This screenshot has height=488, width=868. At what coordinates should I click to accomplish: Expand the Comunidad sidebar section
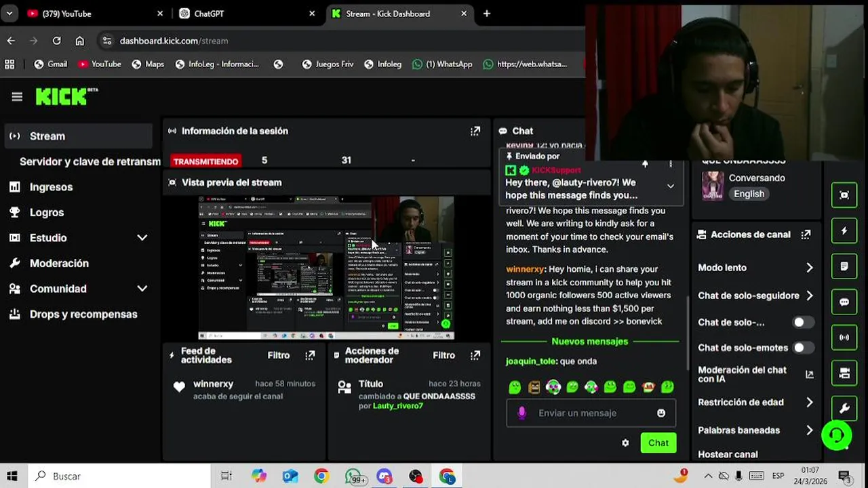142,289
